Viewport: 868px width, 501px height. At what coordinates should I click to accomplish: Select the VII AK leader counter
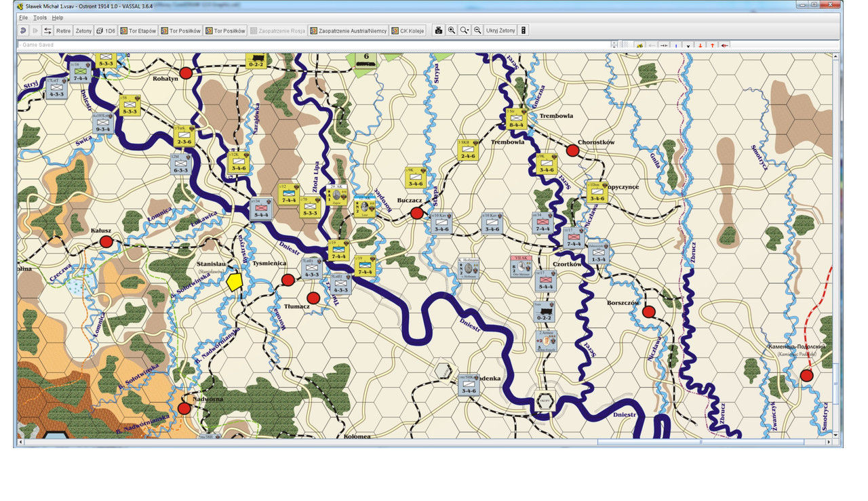(x=521, y=266)
